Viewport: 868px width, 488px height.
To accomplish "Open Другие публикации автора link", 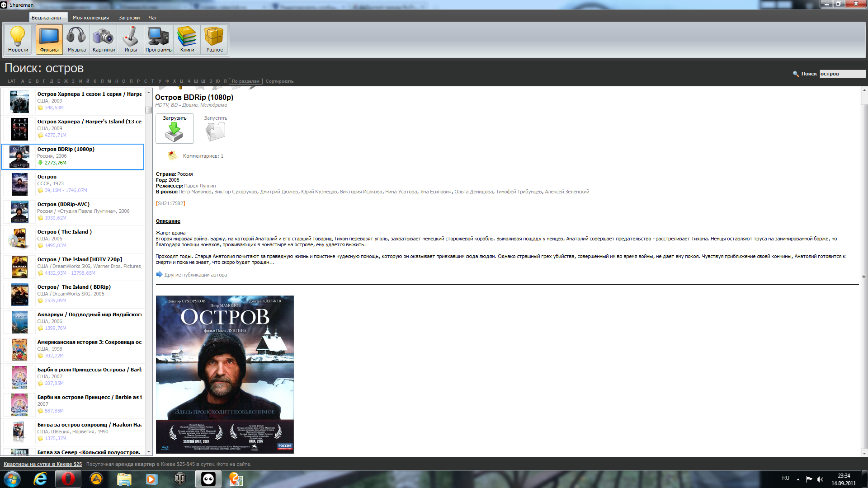I will tap(195, 275).
